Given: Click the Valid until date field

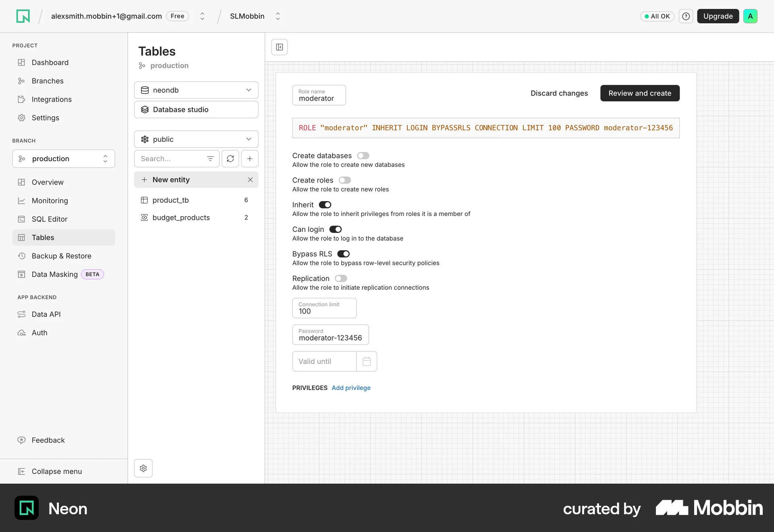Looking at the screenshot, I should 325,362.
